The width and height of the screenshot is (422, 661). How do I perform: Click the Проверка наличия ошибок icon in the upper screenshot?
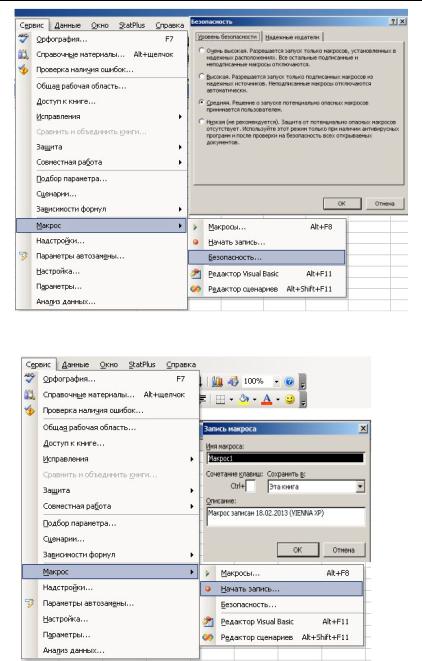(24, 70)
